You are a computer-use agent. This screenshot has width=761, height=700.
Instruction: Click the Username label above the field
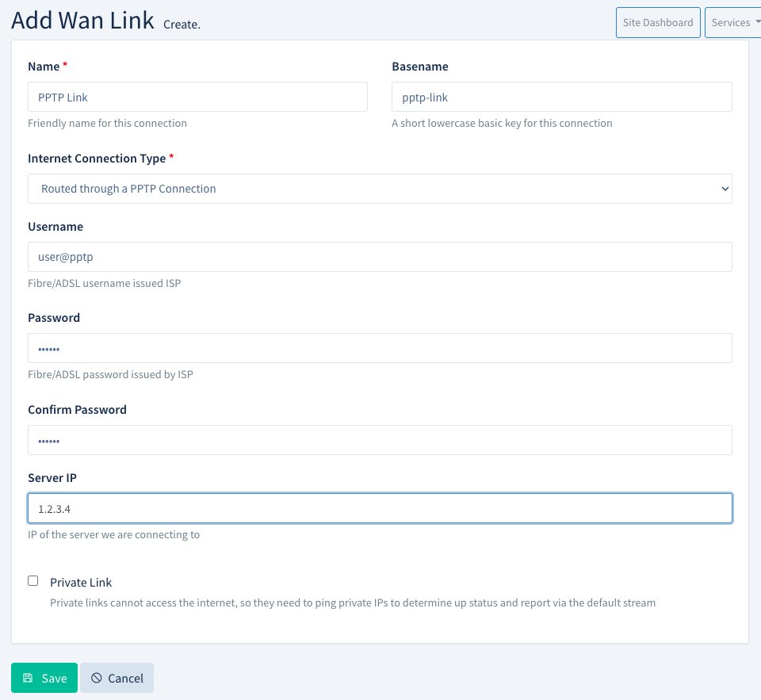click(x=55, y=227)
